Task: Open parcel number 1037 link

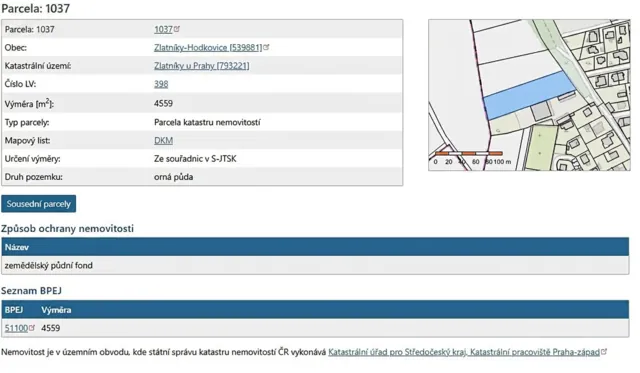Action: [163, 29]
